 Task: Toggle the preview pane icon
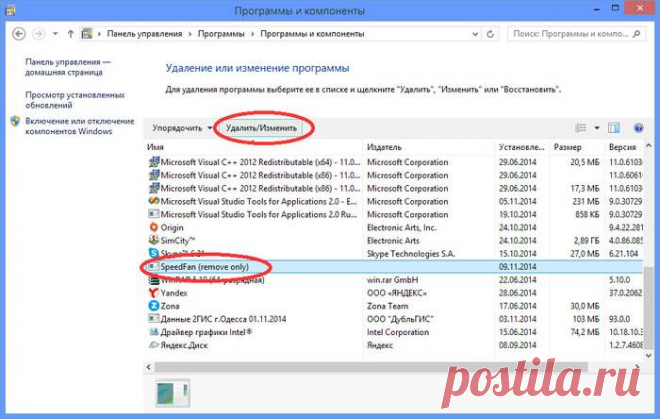point(614,128)
